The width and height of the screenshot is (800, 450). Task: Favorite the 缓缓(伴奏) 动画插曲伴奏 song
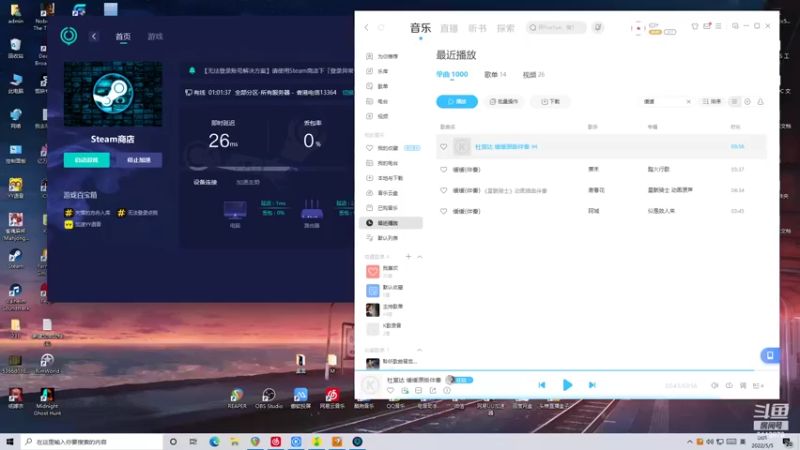click(443, 190)
